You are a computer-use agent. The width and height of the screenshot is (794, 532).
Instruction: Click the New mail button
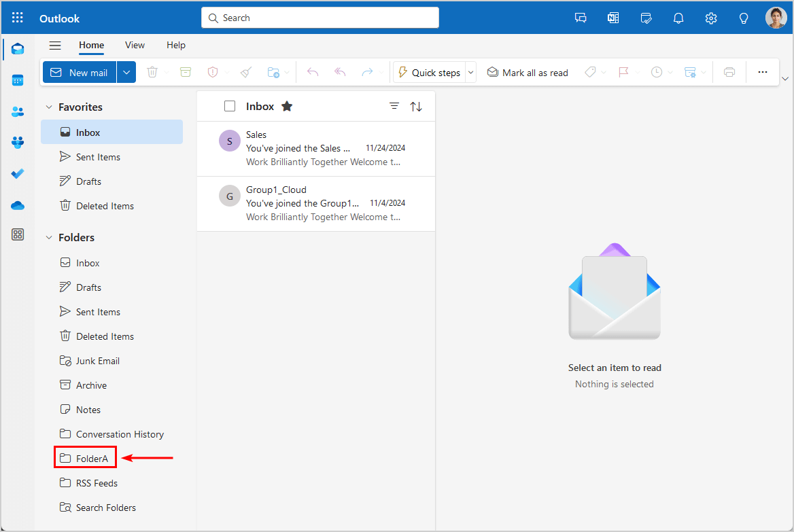point(80,73)
